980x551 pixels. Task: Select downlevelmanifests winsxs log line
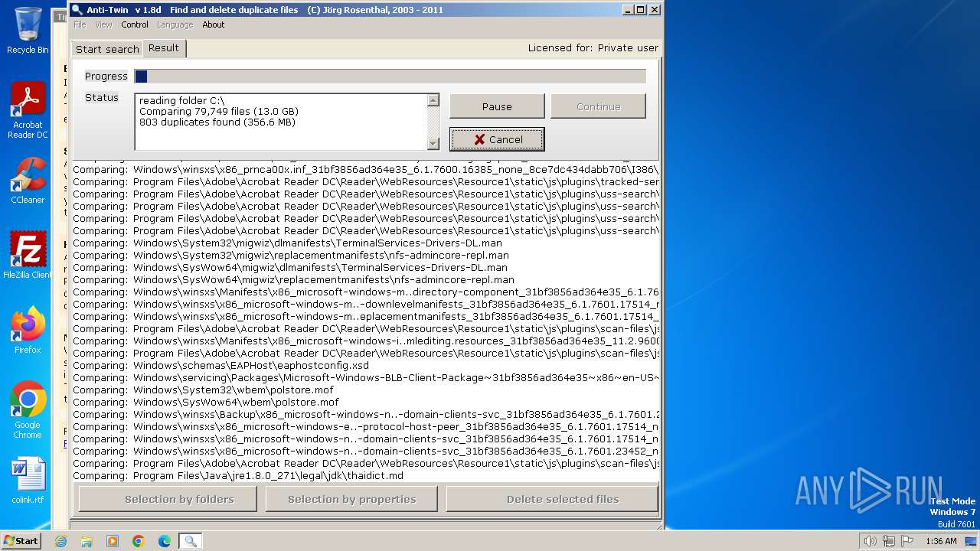(x=365, y=305)
